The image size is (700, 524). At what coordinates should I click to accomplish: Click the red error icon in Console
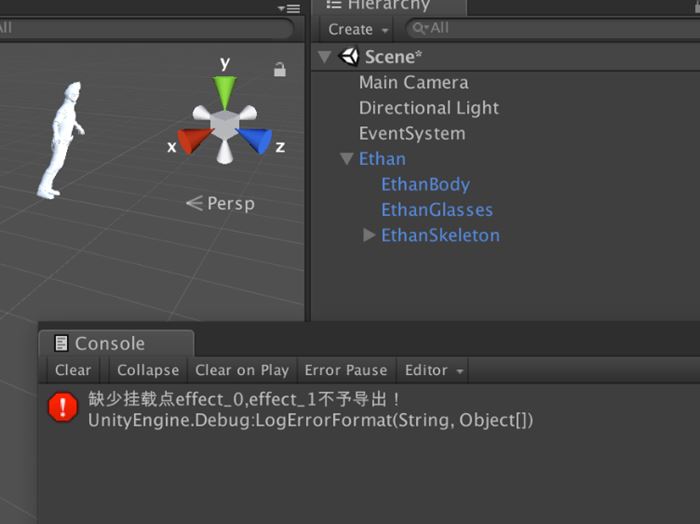tap(62, 406)
